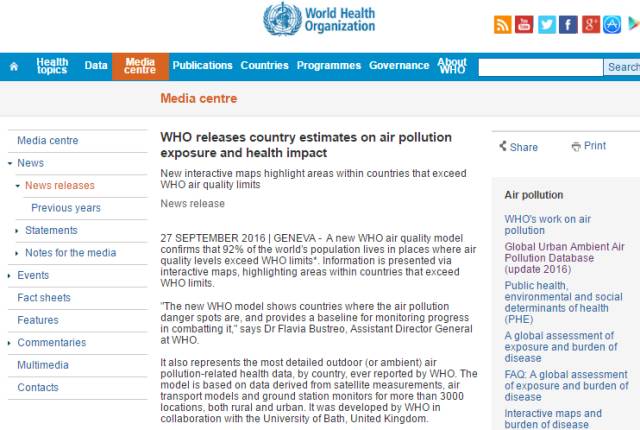Viewport: 640px width, 430px height.
Task: Collapse the News section arrow
Action: pyautogui.click(x=10, y=163)
